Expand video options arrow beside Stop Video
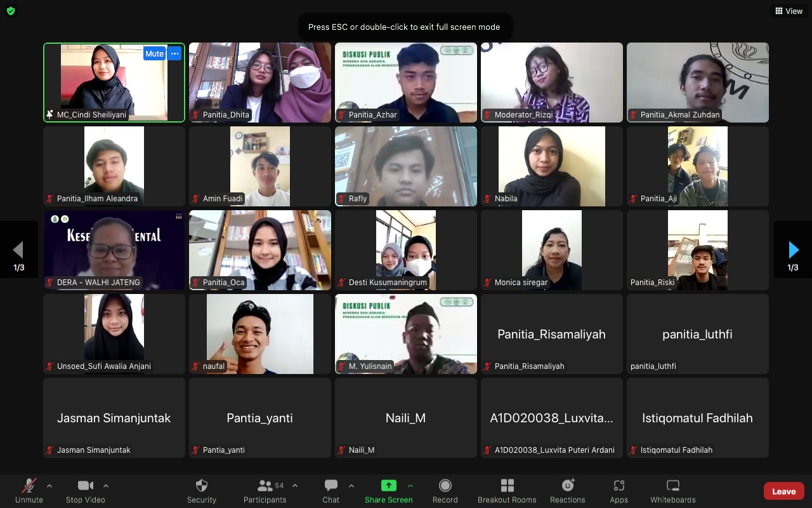This screenshot has height=508, width=812. click(106, 486)
